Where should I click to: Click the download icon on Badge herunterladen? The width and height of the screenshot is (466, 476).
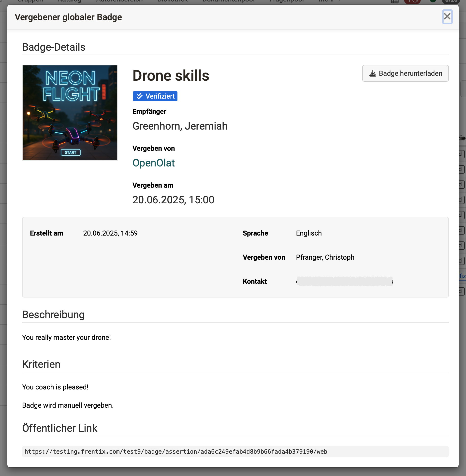tap(372, 73)
